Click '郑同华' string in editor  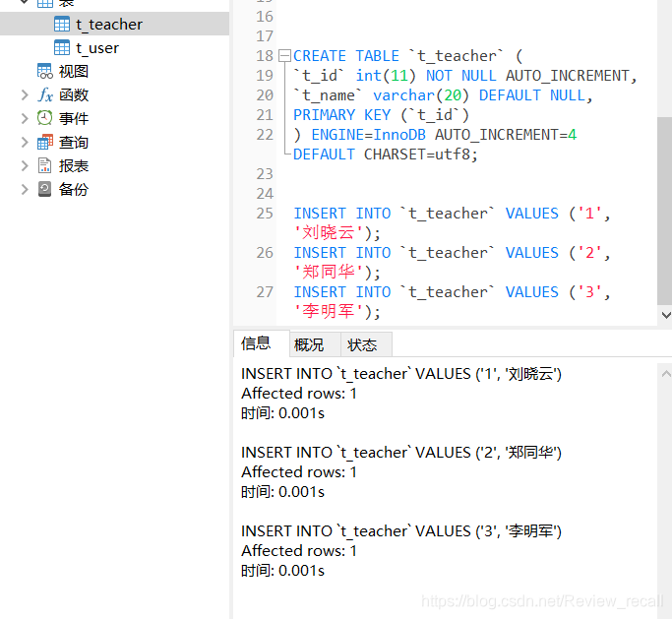click(x=329, y=273)
